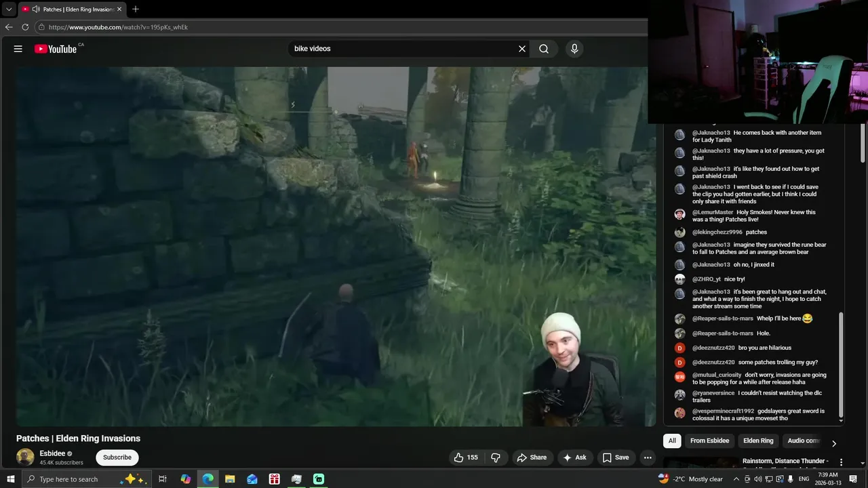Image resolution: width=868 pixels, height=488 pixels.
Task: Click the '45.4K subscribers' text
Action: (61, 463)
